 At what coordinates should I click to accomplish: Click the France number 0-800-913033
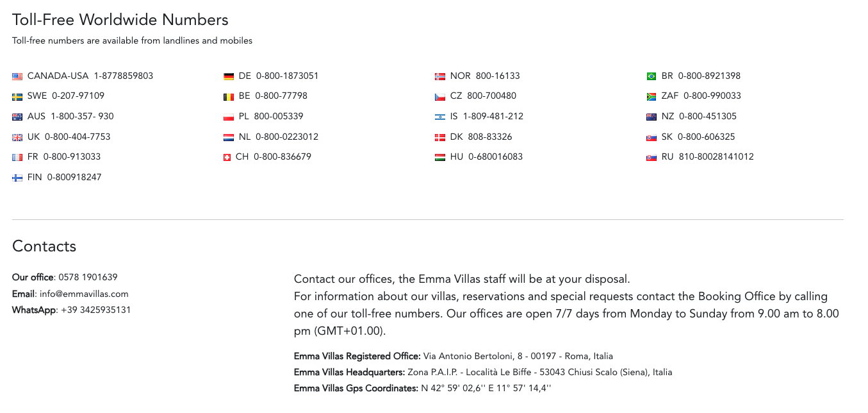click(72, 157)
